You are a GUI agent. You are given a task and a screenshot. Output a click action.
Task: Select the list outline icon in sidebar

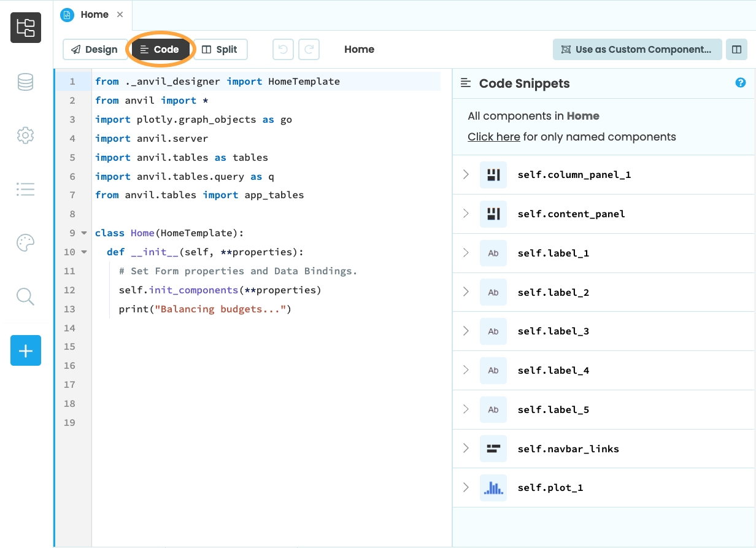(x=25, y=189)
